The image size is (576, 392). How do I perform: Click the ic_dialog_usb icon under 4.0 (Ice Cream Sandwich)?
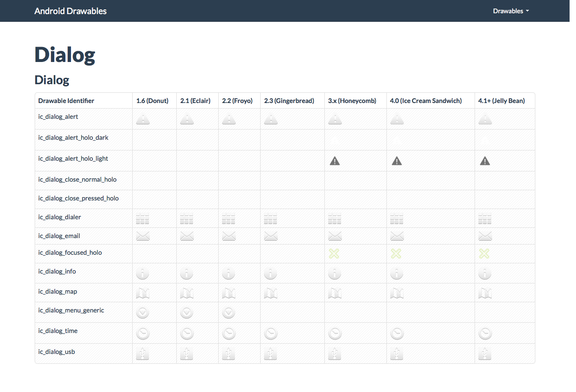click(397, 354)
